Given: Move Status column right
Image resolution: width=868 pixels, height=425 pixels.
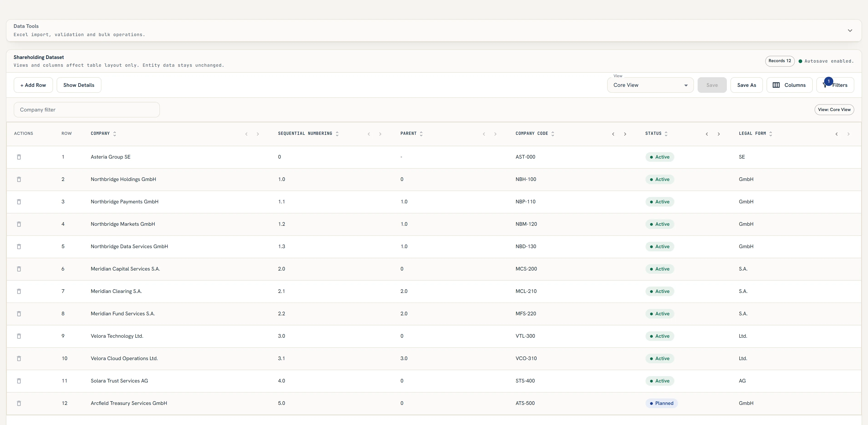Looking at the screenshot, I should coord(719,134).
